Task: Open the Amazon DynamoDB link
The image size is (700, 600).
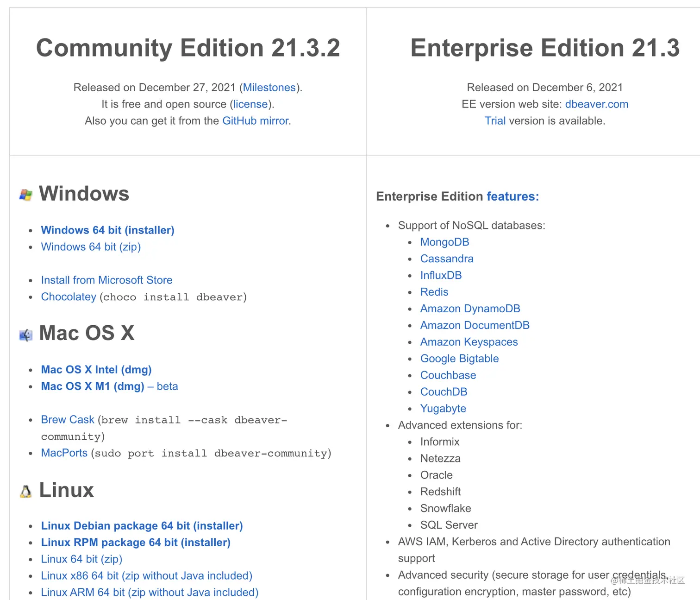Action: pyautogui.click(x=470, y=309)
